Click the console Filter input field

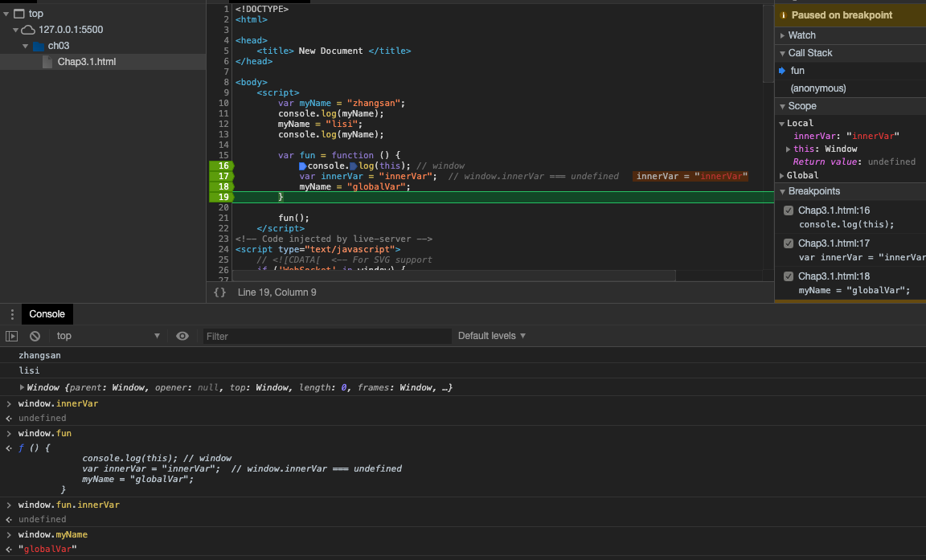pos(326,337)
